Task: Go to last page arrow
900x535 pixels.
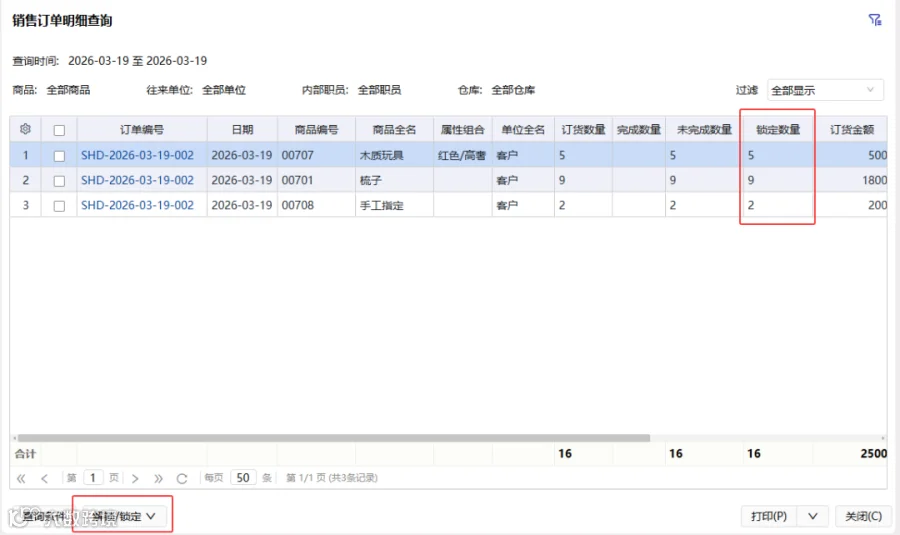Action: click(158, 478)
